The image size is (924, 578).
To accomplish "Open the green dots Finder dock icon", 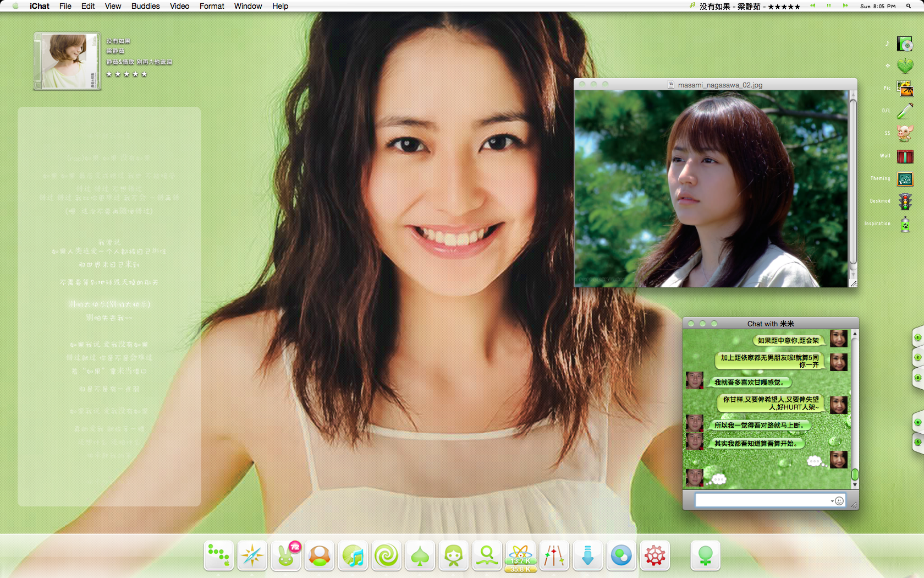I will pyautogui.click(x=219, y=555).
